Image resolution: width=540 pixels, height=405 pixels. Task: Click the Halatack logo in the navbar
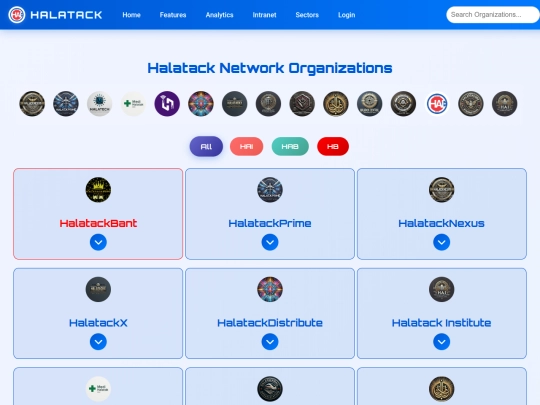[x=17, y=15]
